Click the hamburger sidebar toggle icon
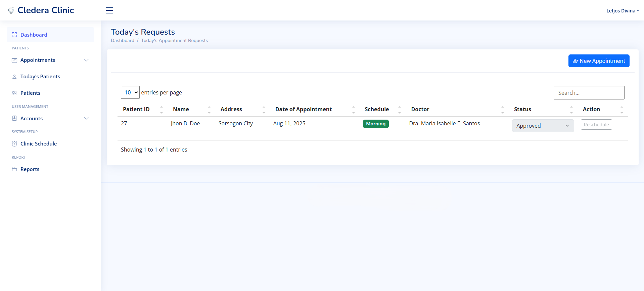 pyautogui.click(x=109, y=10)
